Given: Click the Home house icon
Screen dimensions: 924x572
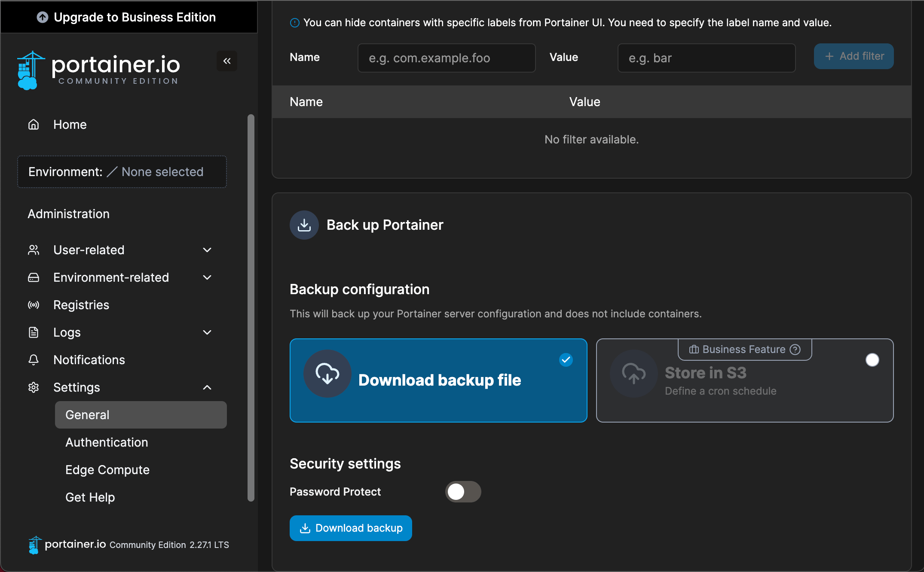Looking at the screenshot, I should [34, 125].
